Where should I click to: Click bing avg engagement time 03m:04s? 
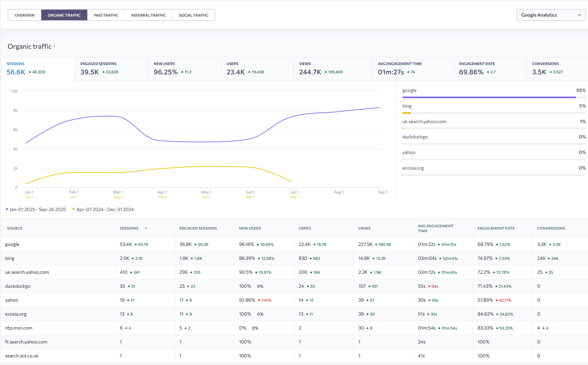point(427,258)
